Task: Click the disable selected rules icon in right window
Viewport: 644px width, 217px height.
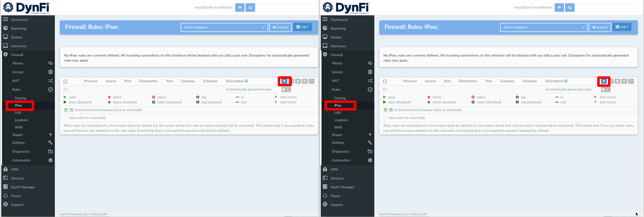Action: 631,81
